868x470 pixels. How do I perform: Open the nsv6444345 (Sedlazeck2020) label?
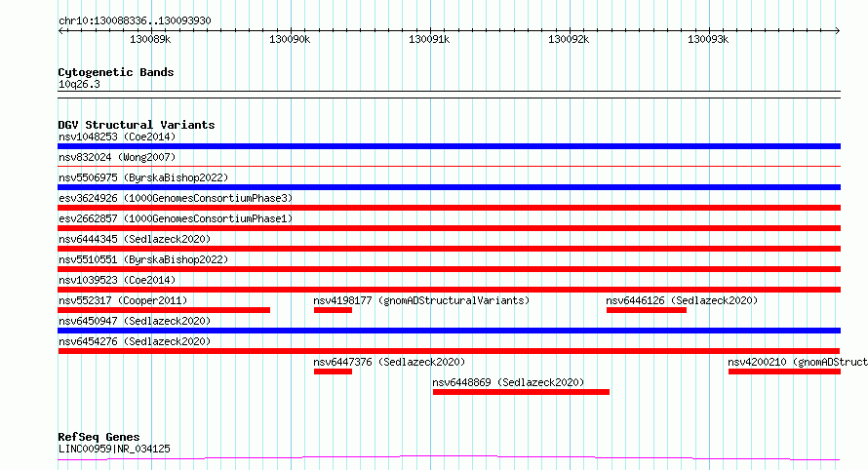(x=135, y=239)
